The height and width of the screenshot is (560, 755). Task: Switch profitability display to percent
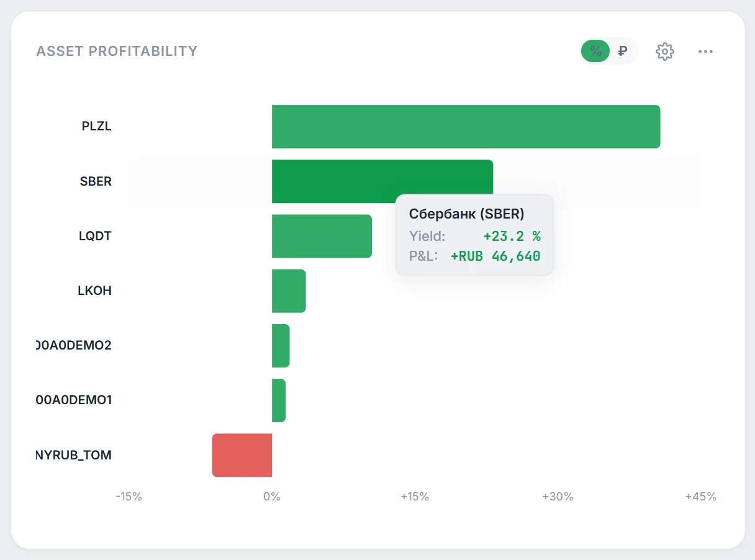coord(595,51)
